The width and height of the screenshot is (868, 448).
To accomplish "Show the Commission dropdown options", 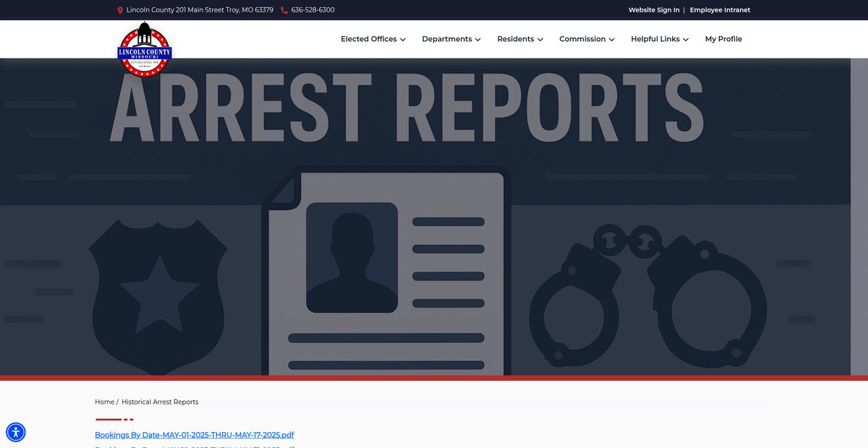I will (586, 39).
